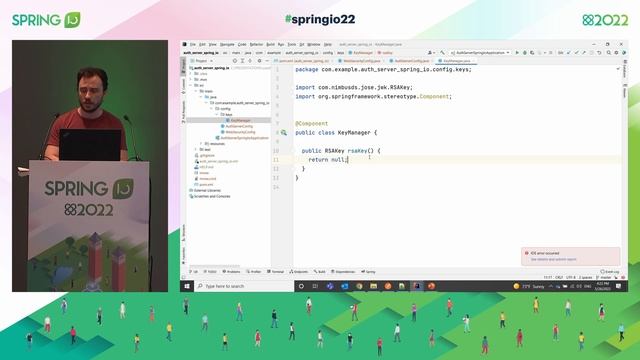Click the UTF-8 encoding in status bar
The height and width of the screenshot is (360, 640).
pyautogui.click(x=571, y=277)
